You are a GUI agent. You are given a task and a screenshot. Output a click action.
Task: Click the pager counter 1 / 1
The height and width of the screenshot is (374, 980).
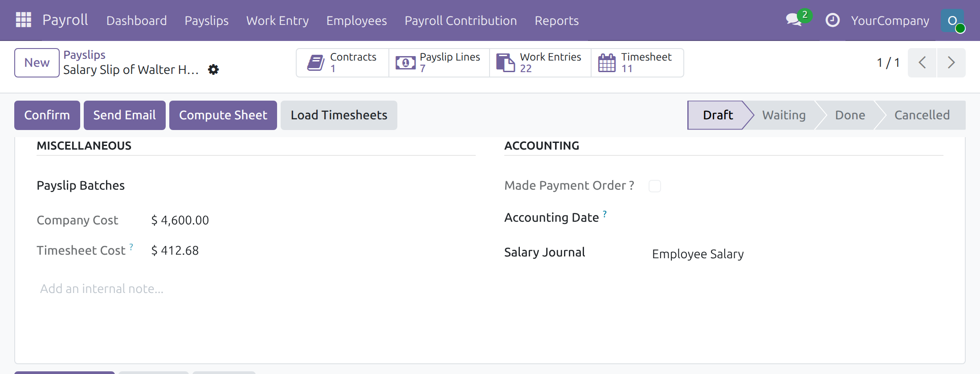point(888,63)
